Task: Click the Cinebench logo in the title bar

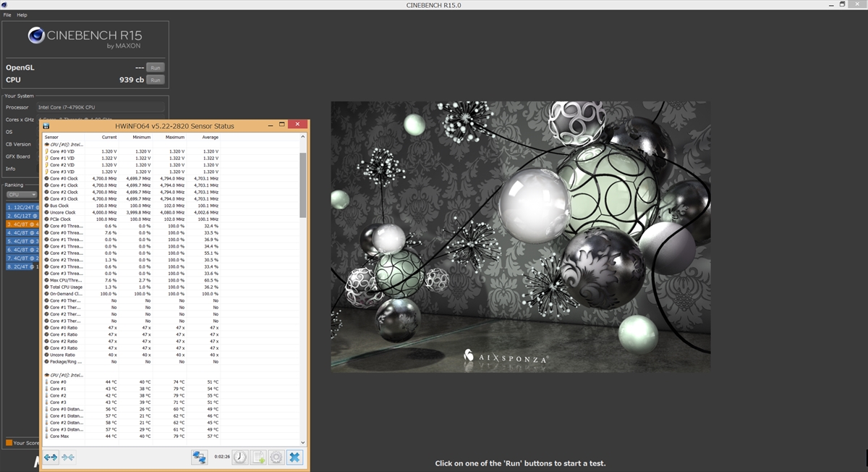Action: (4, 5)
